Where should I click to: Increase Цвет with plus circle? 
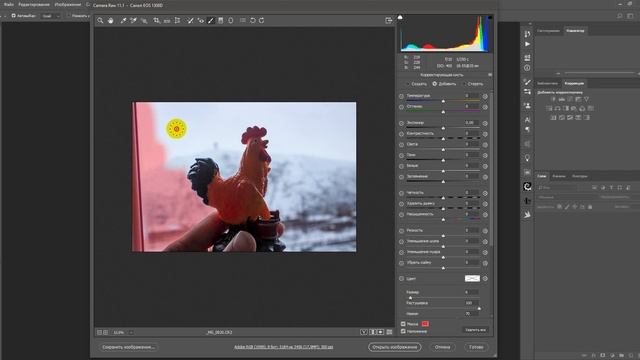(x=485, y=279)
